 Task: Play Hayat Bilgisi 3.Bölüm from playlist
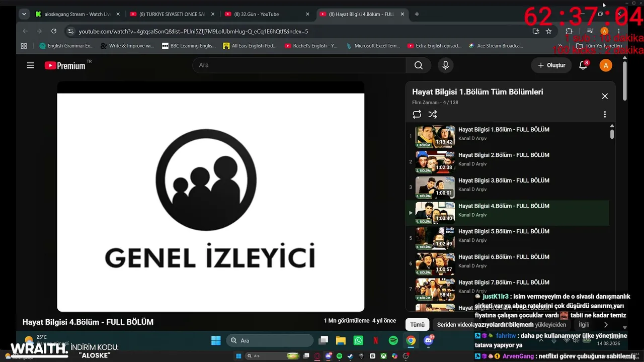(508, 187)
